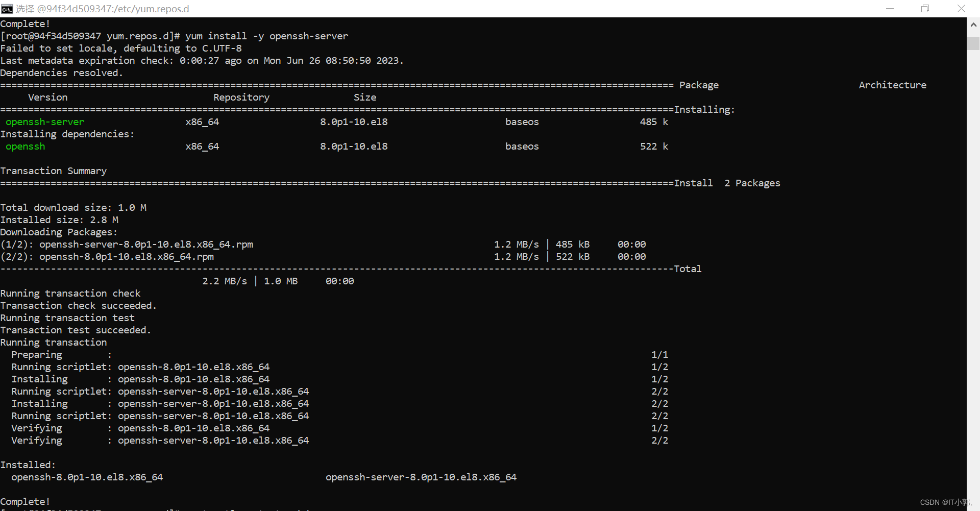980x511 pixels.
Task: Click the Architecture column header
Action: [x=892, y=85]
